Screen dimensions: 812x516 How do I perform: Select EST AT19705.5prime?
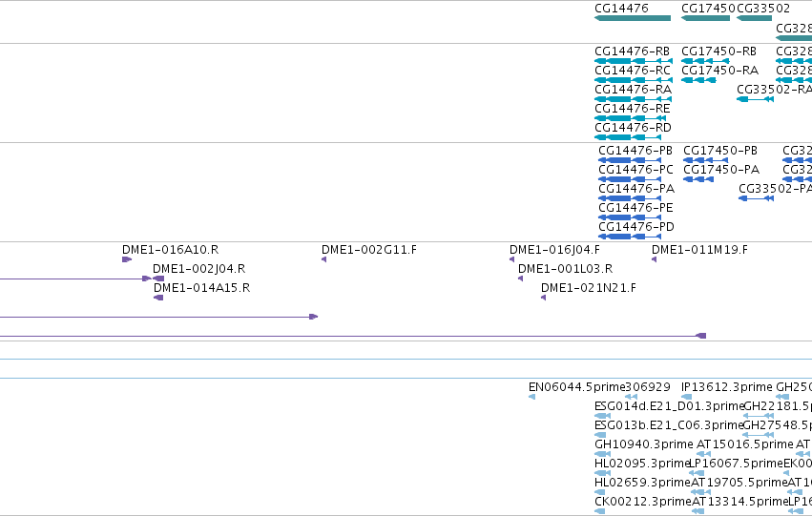coord(739,483)
